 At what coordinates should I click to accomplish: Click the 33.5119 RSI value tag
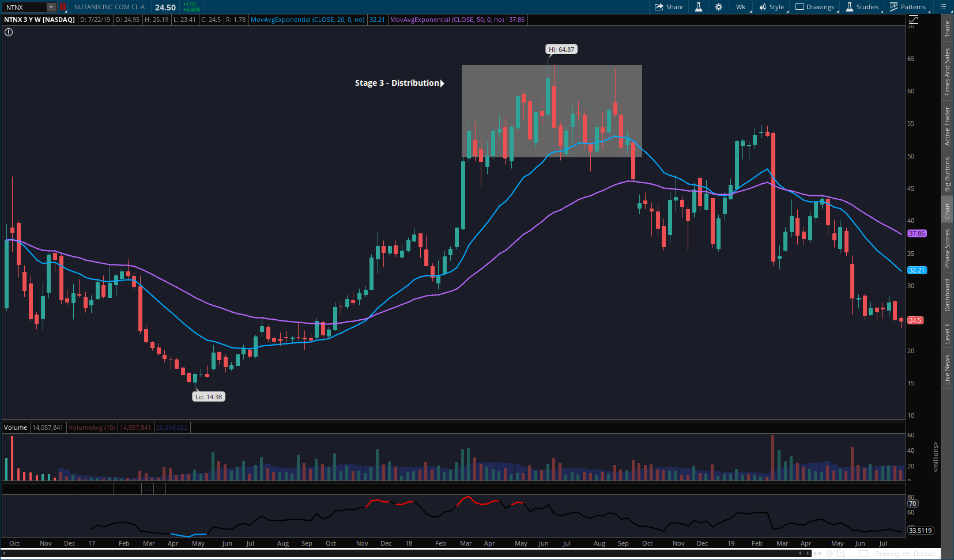[x=921, y=531]
